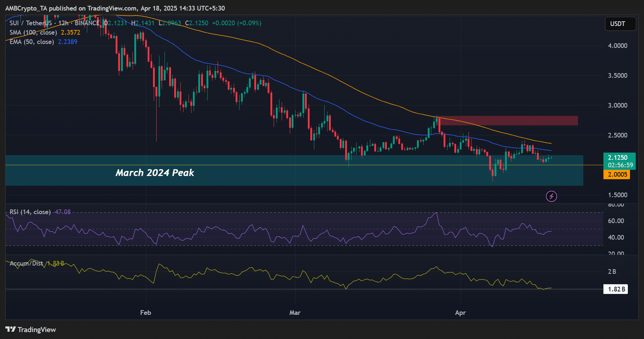Click the SMA (100, close) indicator label
The image size is (644, 339).
[33, 32]
